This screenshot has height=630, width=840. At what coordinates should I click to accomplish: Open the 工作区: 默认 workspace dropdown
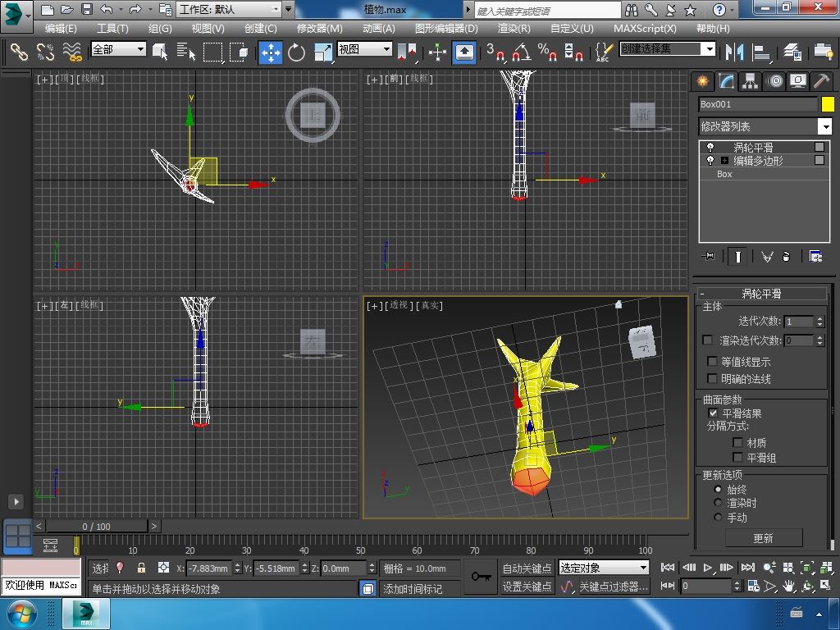tap(230, 10)
